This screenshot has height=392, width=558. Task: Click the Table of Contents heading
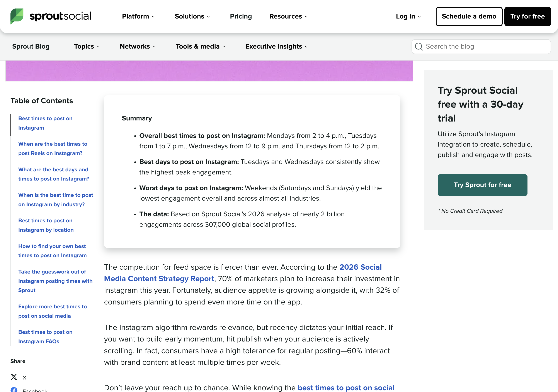[x=42, y=101]
